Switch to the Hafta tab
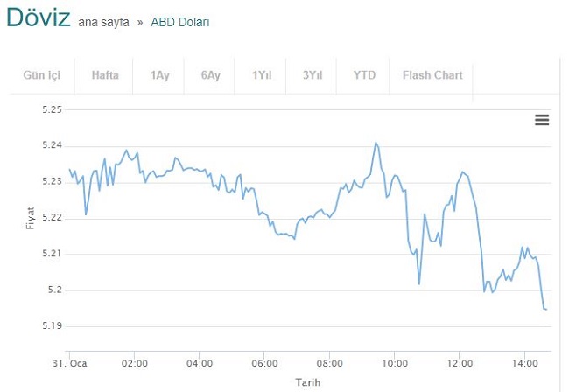This screenshot has width=569, height=392. click(105, 75)
